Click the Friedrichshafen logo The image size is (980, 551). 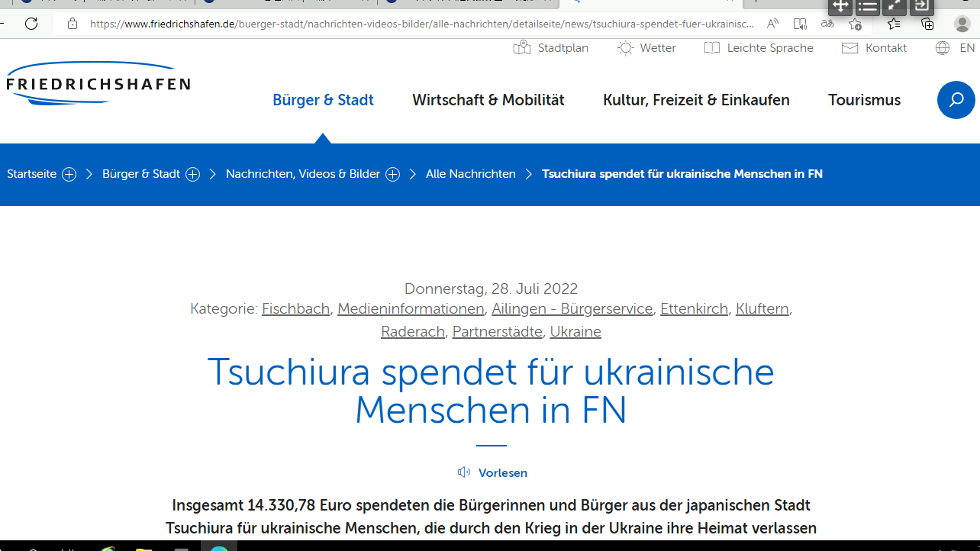point(98,83)
